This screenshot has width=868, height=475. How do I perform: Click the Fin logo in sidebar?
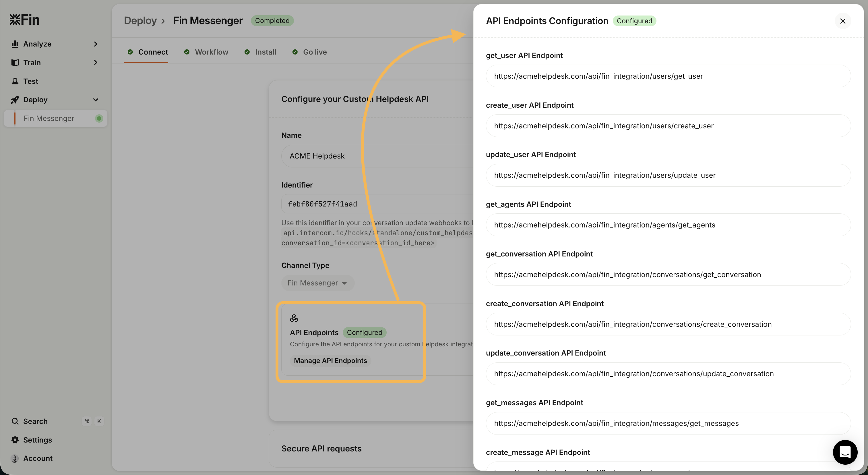[24, 20]
